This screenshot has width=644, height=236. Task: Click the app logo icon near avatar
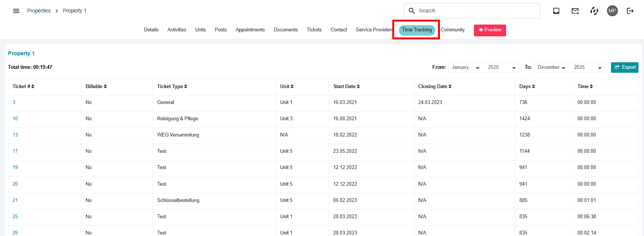point(594,11)
